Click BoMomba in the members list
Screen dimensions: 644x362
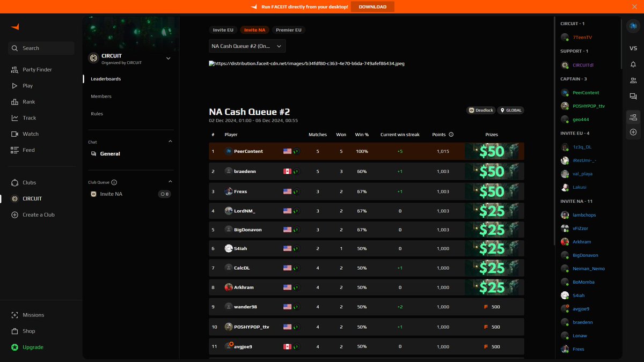coord(583,282)
